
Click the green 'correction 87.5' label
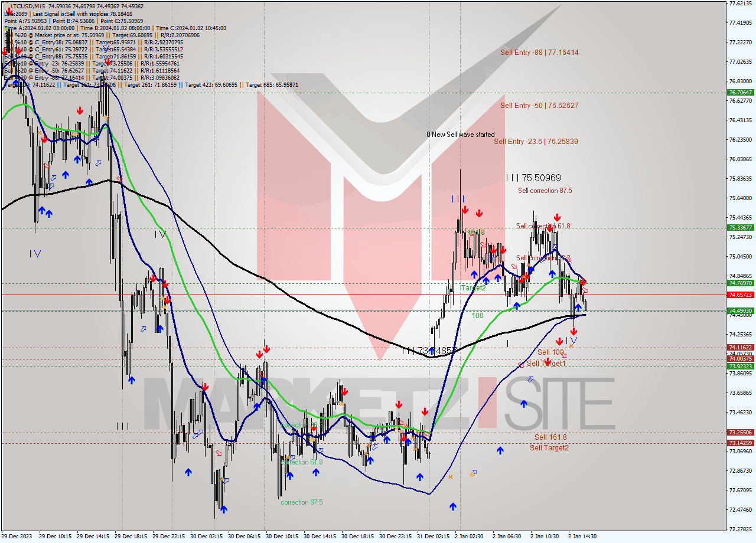click(301, 503)
